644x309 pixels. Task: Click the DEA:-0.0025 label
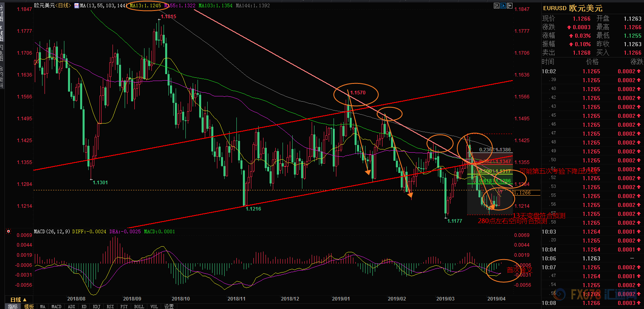[x=125, y=232]
